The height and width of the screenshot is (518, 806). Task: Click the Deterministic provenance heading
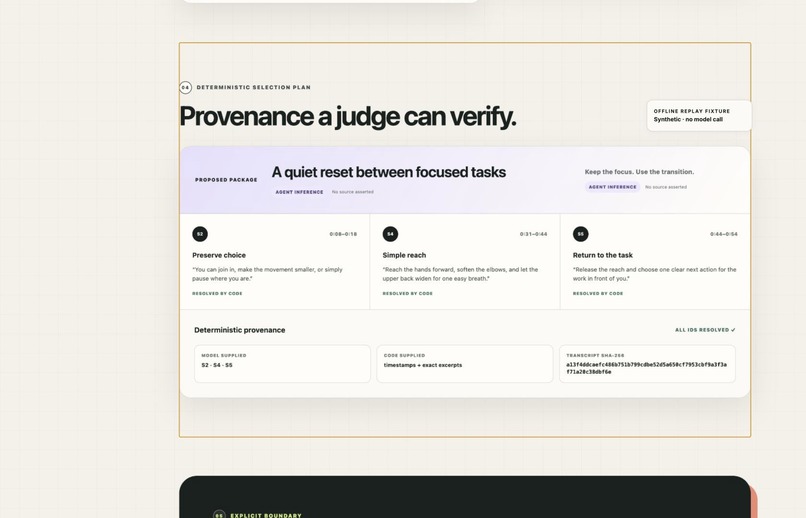click(x=240, y=330)
